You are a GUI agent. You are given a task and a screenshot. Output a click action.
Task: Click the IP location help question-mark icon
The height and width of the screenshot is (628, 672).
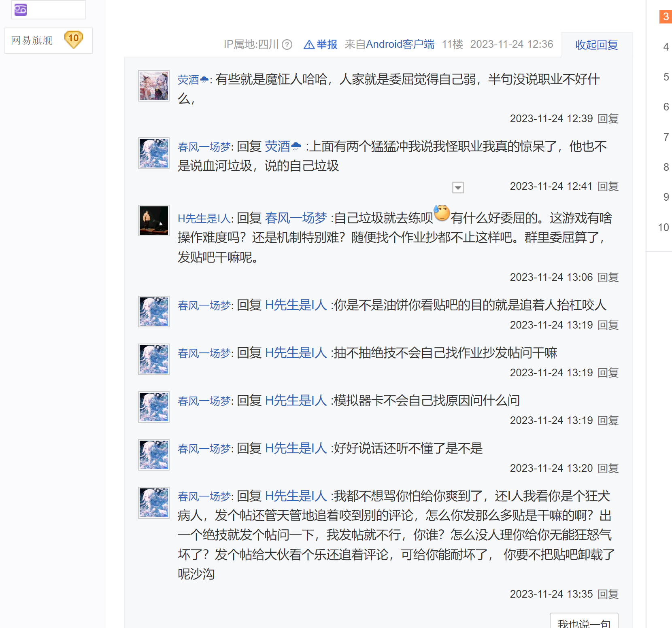(x=287, y=45)
